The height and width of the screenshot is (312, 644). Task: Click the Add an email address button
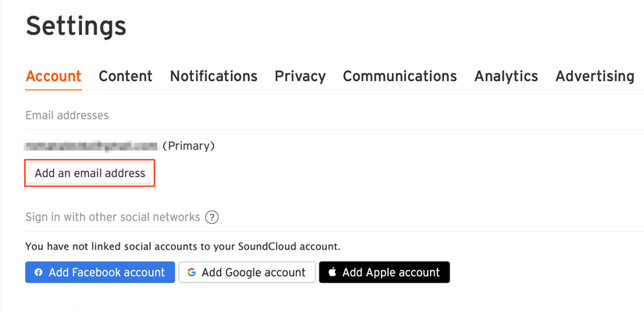pyautogui.click(x=90, y=173)
